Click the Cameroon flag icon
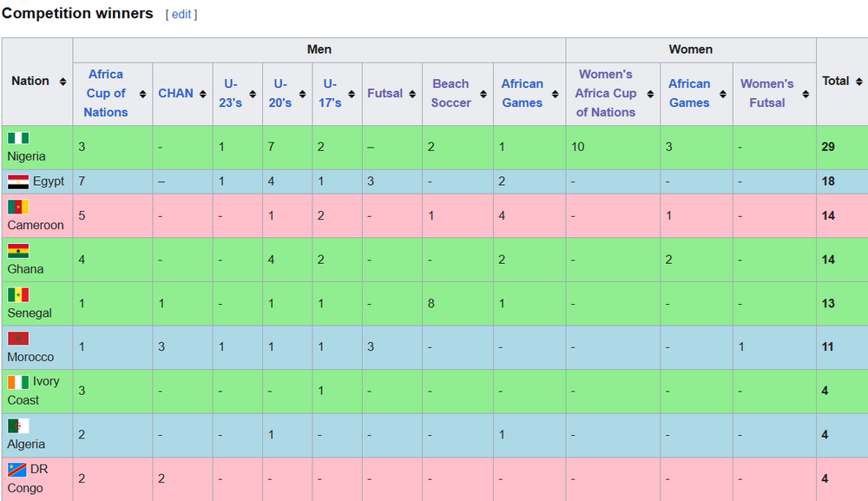This screenshot has width=868, height=501. coord(18,207)
